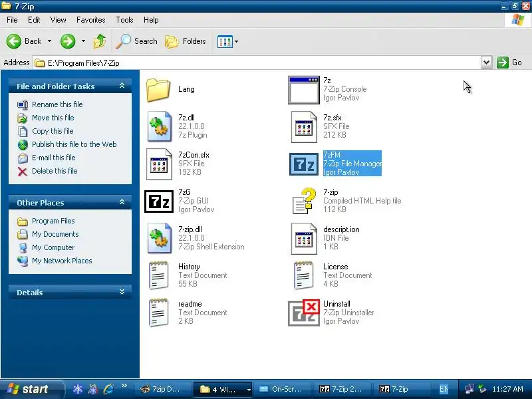Select the History text document icon
Image resolution: width=532 pixels, height=399 pixels.
click(x=158, y=275)
